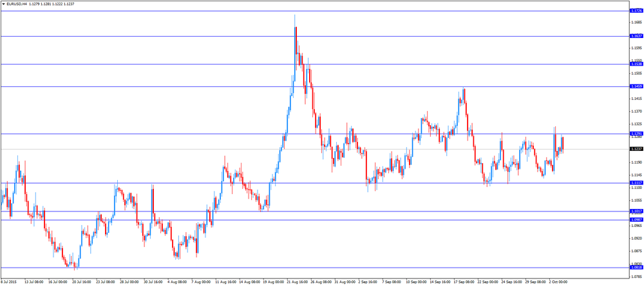Click the 8 Jul 2015 time label

7,282
